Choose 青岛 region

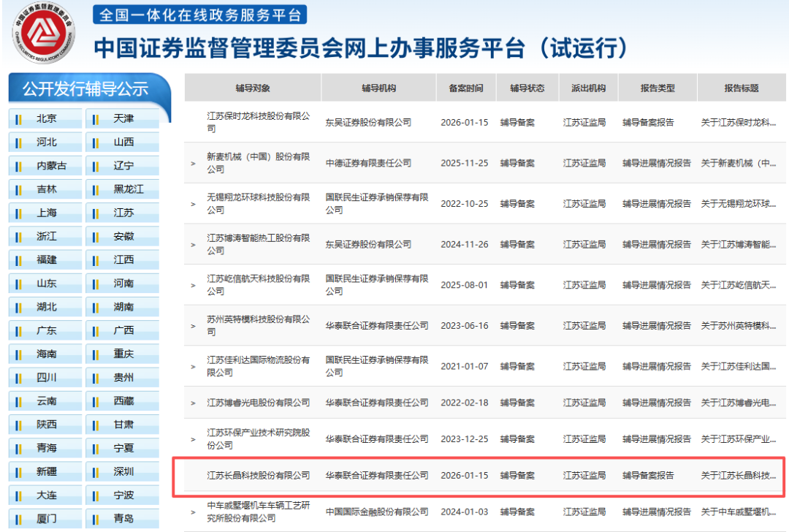(122, 518)
